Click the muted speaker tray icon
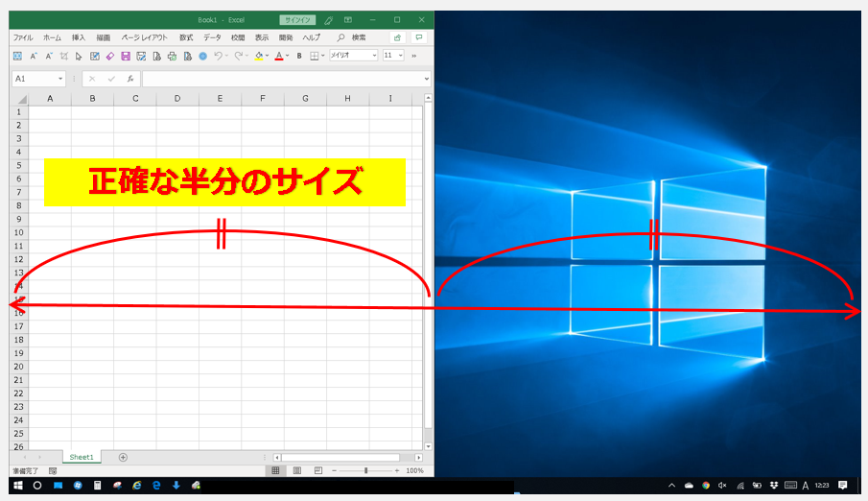Viewport: 868px width, 501px height. point(722,486)
